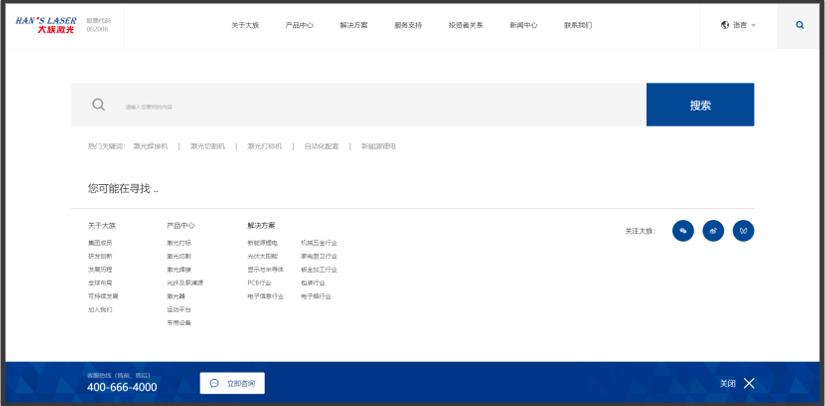Open the PCB行业 solution link
Image resolution: width=825 pixels, height=406 pixels.
point(259,283)
